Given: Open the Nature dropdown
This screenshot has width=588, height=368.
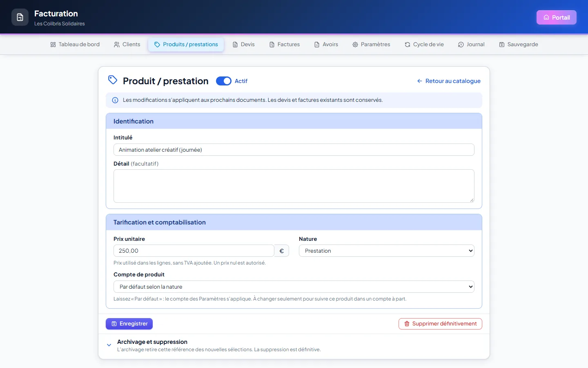Looking at the screenshot, I should pos(386,251).
